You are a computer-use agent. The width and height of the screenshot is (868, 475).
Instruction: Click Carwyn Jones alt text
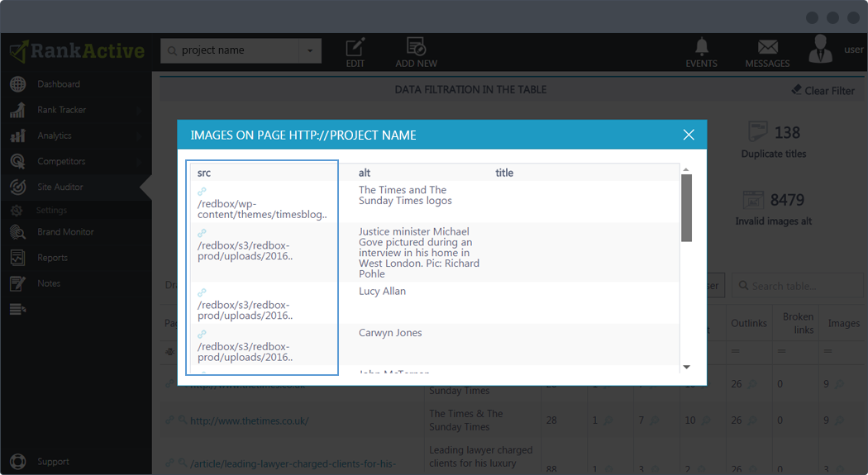[390, 333]
